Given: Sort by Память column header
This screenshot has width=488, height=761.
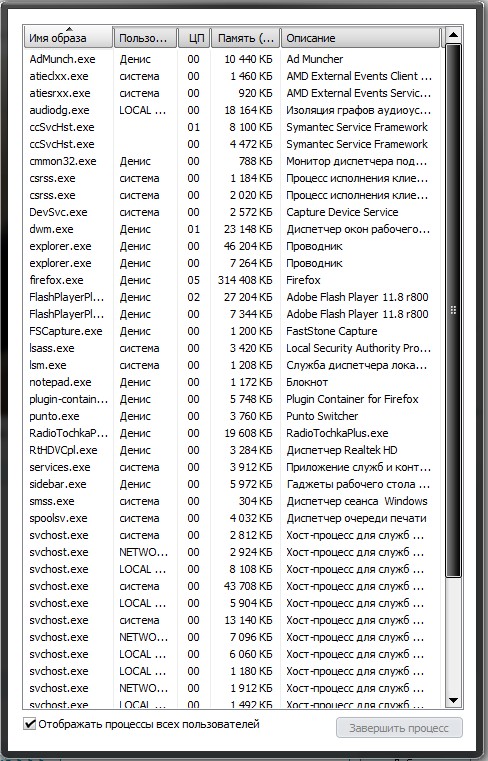Looking at the screenshot, I should tap(246, 38).
